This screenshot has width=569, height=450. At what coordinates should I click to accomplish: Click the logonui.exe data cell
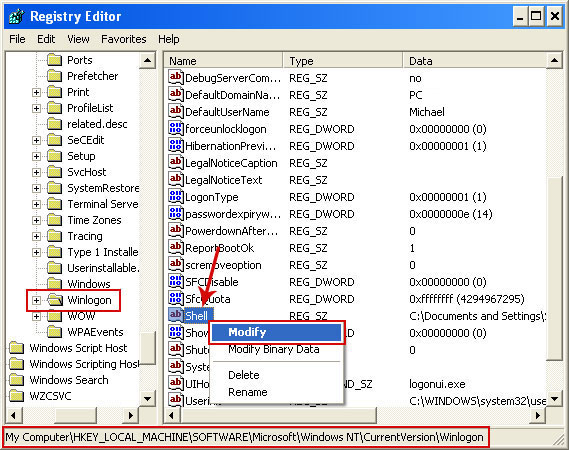437,384
